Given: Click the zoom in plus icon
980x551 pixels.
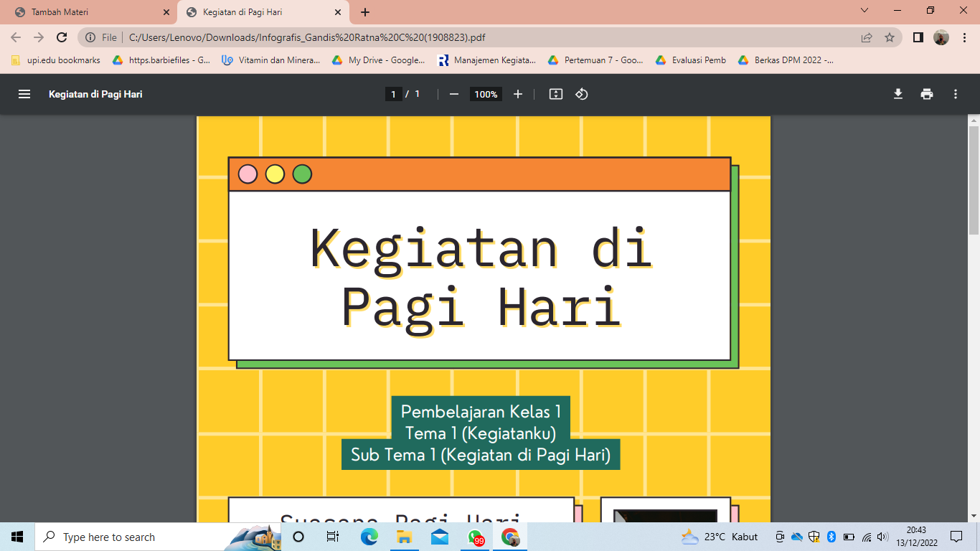Looking at the screenshot, I should [x=518, y=94].
